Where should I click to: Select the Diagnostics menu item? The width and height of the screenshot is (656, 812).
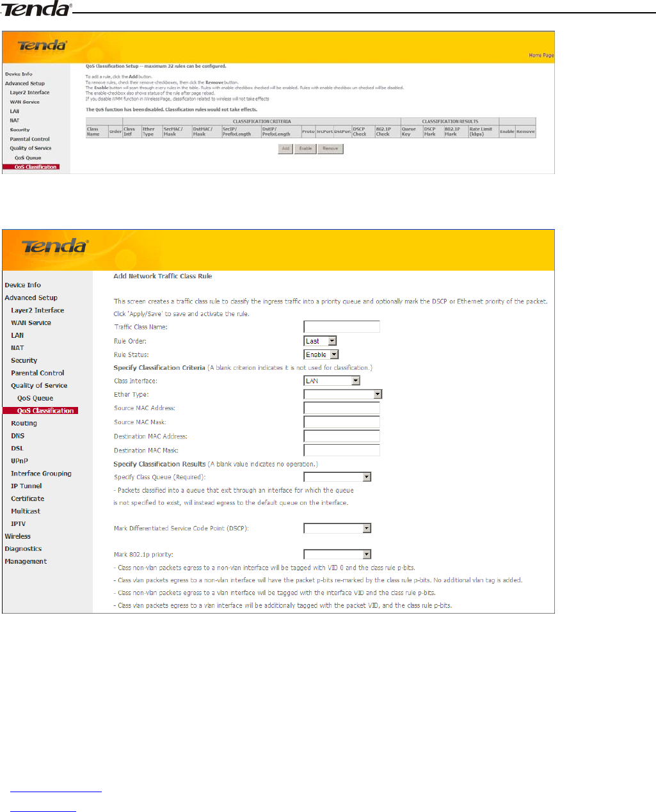click(23, 549)
